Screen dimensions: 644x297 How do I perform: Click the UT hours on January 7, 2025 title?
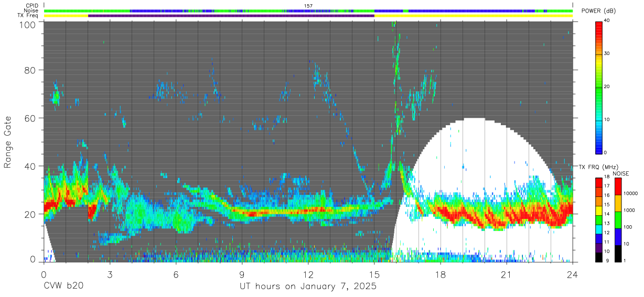click(x=308, y=287)
